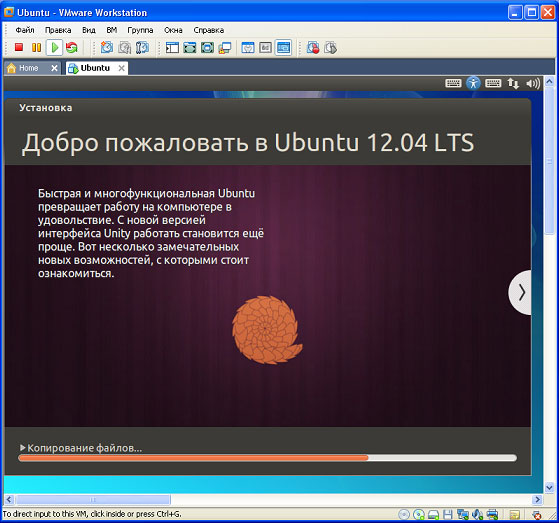Click the second keyboard layout indicator
The image size is (559, 523).
493,83
